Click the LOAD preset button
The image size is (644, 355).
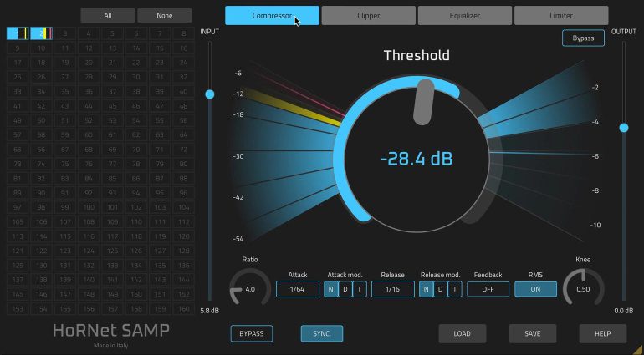[463, 333]
